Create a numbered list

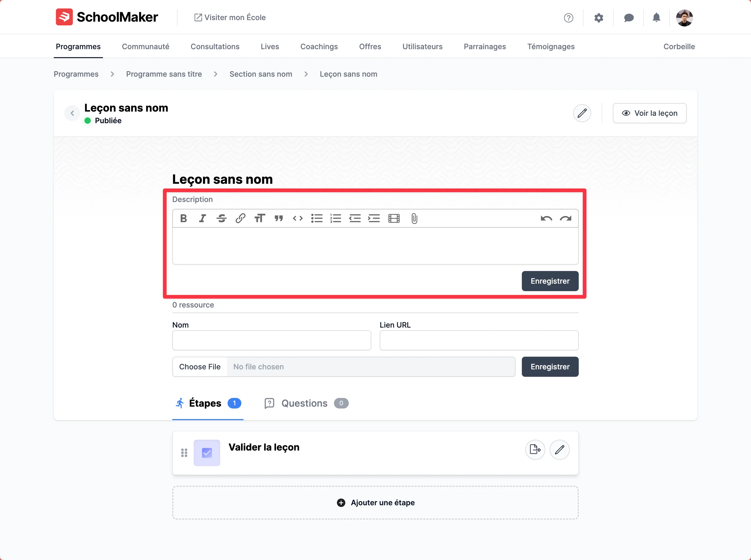point(336,218)
